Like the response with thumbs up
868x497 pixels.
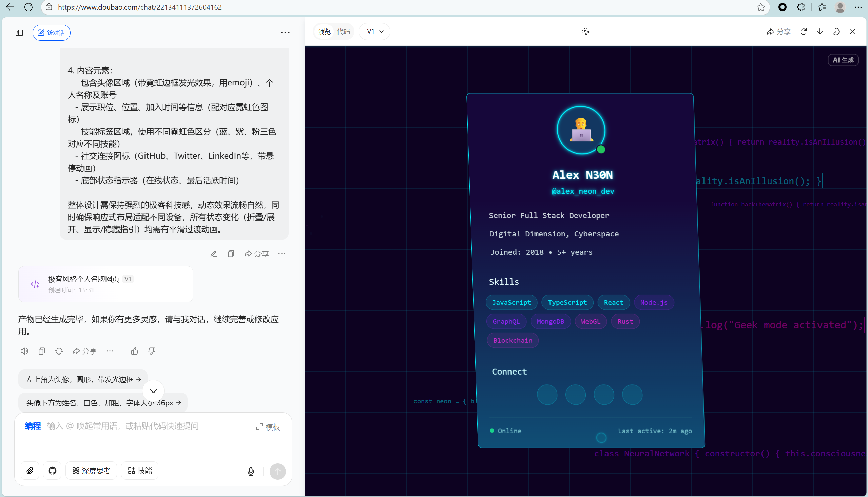(135, 351)
